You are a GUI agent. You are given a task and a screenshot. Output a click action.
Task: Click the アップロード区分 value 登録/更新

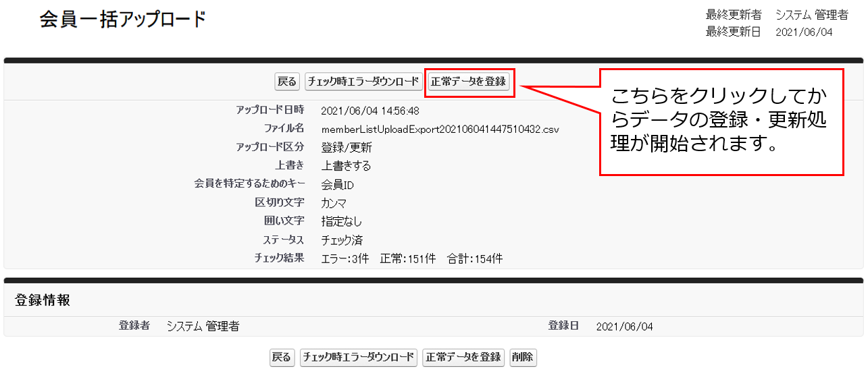tap(347, 148)
